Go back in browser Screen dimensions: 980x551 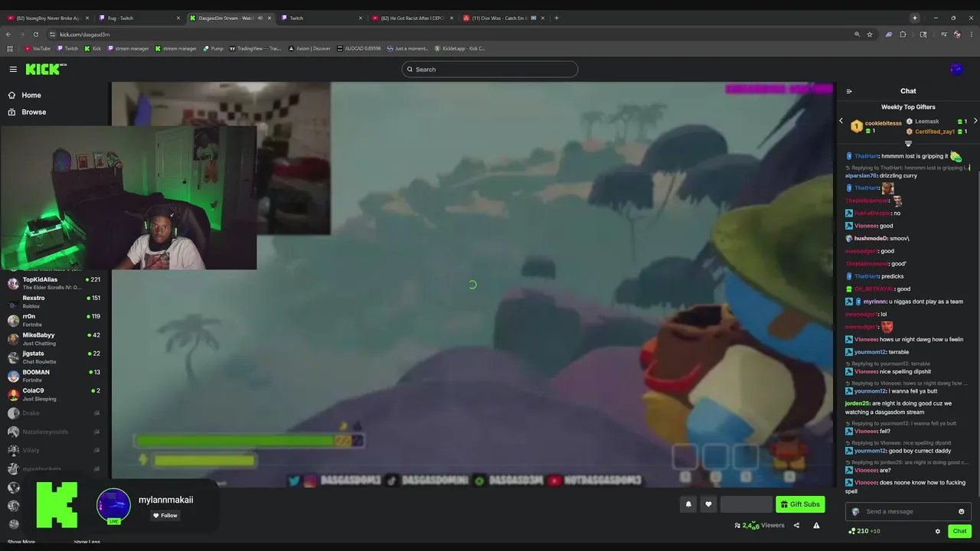[8, 34]
